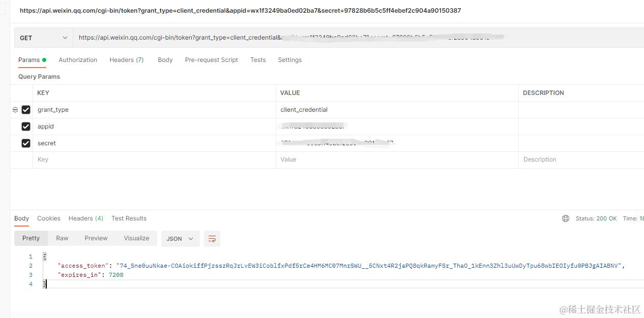Image resolution: width=644 pixels, height=318 pixels.
Task: Select the Visualize response view
Action: click(137, 238)
